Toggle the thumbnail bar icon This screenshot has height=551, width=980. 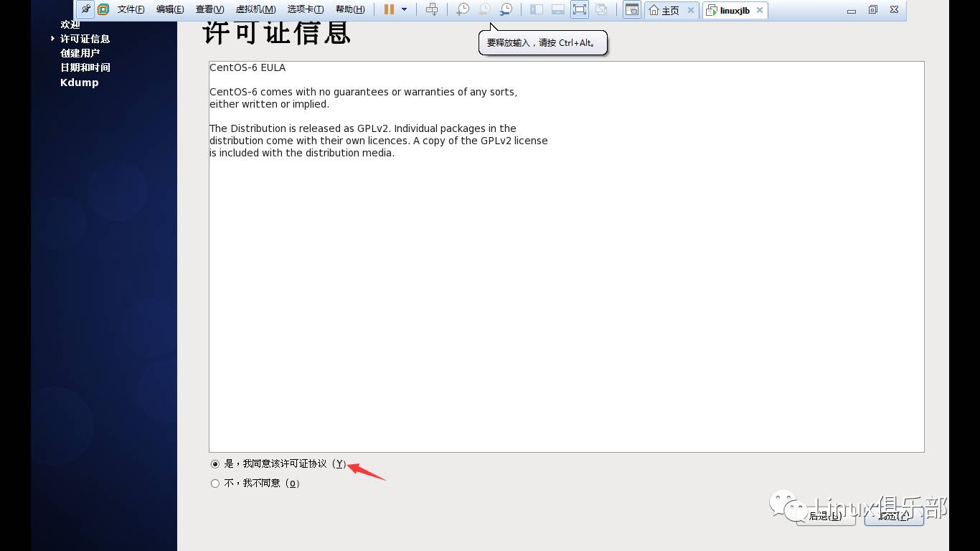coord(558,9)
